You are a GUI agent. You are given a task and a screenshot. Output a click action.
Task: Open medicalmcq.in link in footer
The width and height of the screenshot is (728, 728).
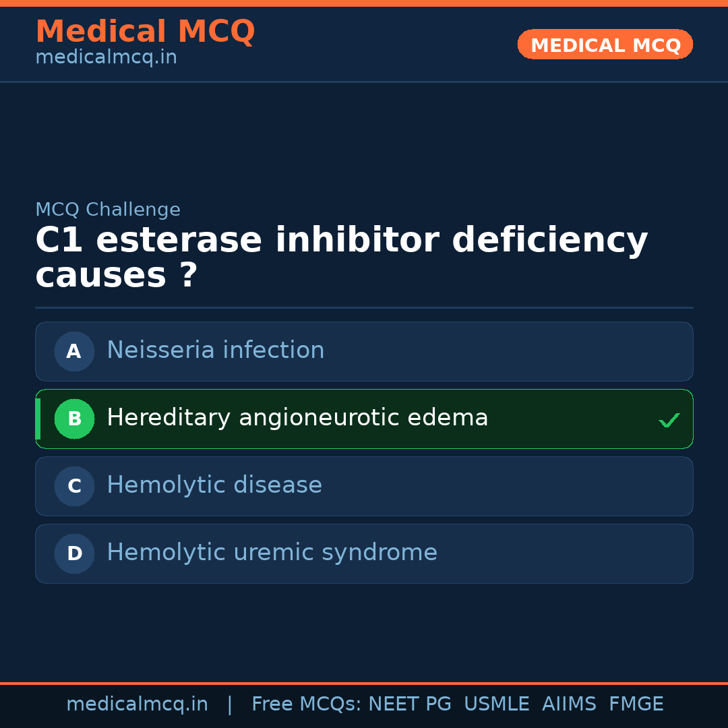[x=137, y=704]
